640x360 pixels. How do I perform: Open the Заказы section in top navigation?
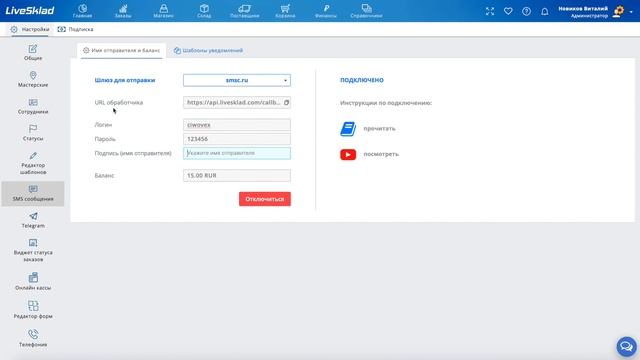point(123,11)
